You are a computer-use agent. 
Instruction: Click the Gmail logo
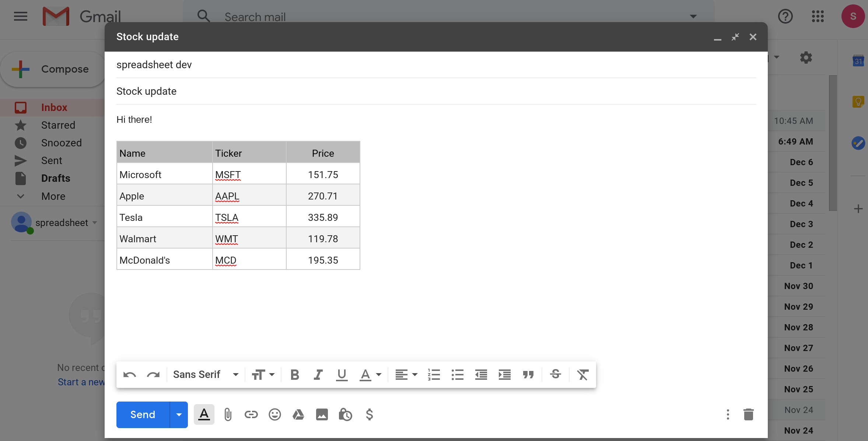coord(82,17)
